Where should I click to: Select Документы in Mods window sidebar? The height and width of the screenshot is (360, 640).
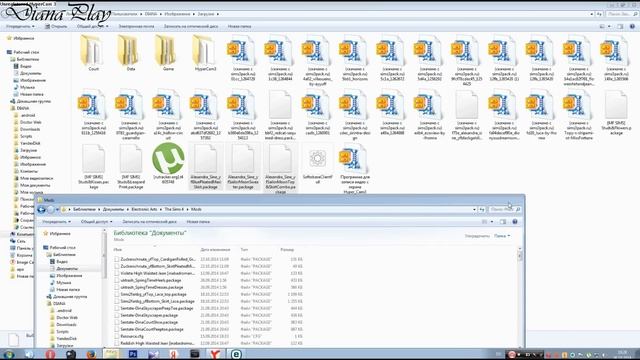click(67, 269)
